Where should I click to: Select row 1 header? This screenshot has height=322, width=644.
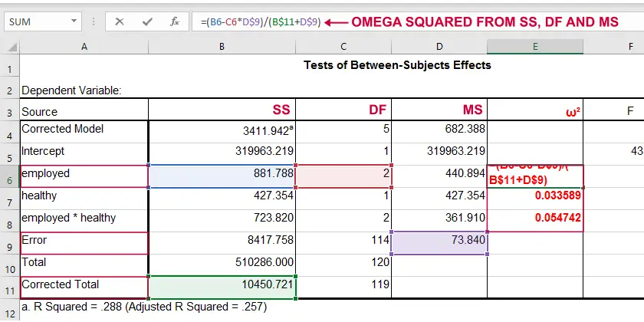point(10,65)
